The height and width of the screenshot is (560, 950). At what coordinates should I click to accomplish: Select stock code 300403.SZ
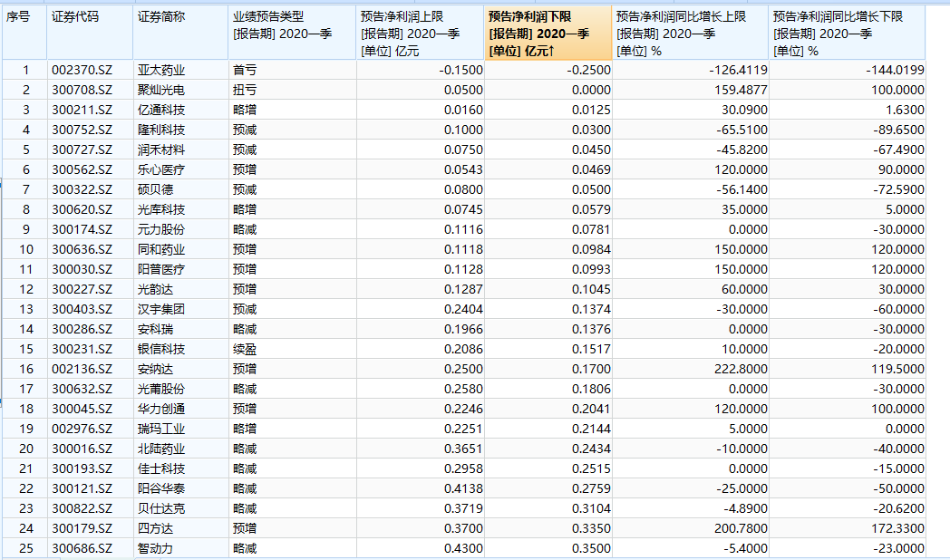[x=82, y=309]
